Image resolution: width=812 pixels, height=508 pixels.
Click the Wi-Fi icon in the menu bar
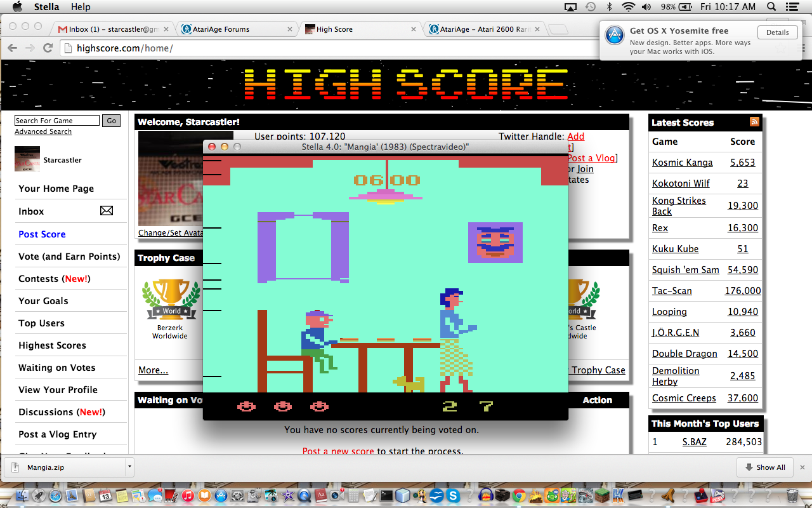coord(628,7)
